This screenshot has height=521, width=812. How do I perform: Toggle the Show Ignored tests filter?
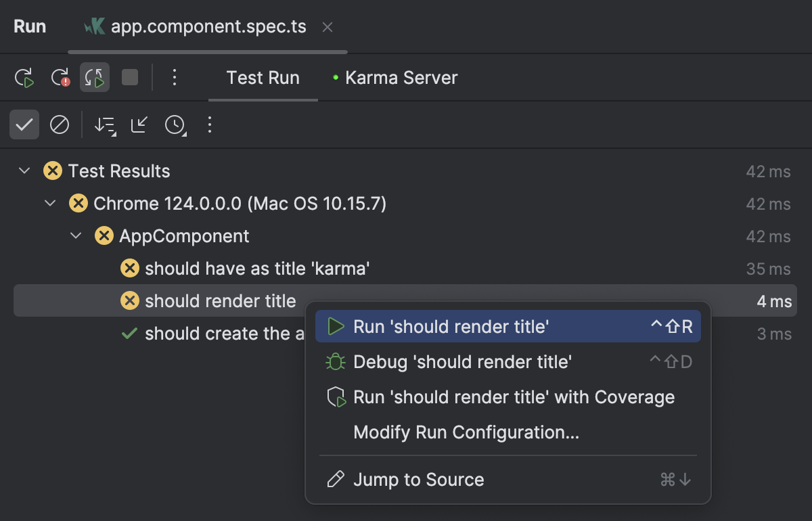coord(60,124)
